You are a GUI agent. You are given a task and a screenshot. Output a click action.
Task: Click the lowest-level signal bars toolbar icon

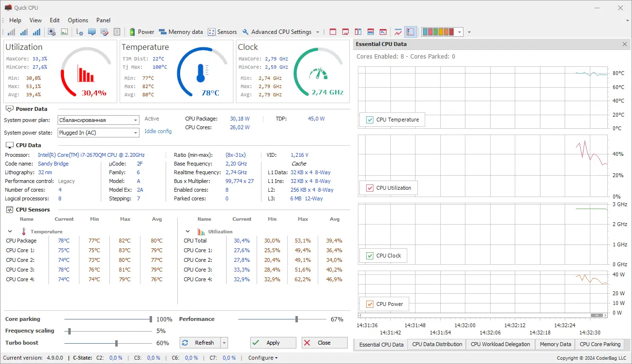(x=11, y=32)
